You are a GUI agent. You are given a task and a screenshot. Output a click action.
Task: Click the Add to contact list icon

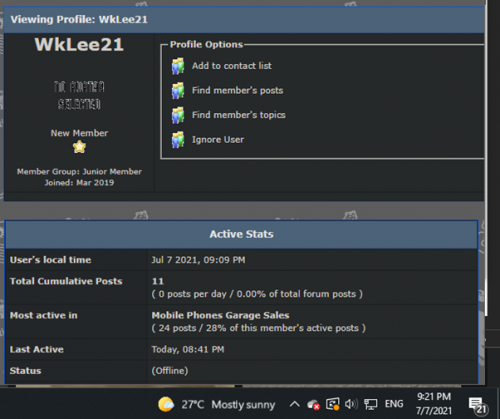pyautogui.click(x=178, y=66)
